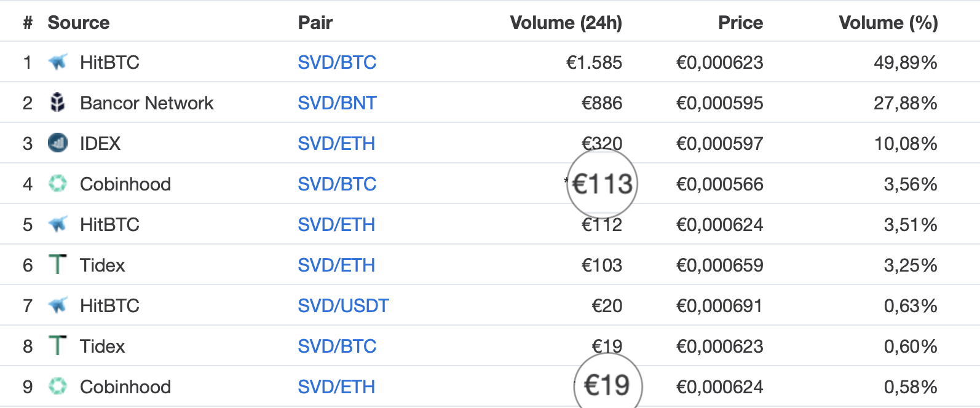Image resolution: width=980 pixels, height=408 pixels.
Task: Open the SVD/BTC pair on Tidex
Action: pyautogui.click(x=337, y=346)
